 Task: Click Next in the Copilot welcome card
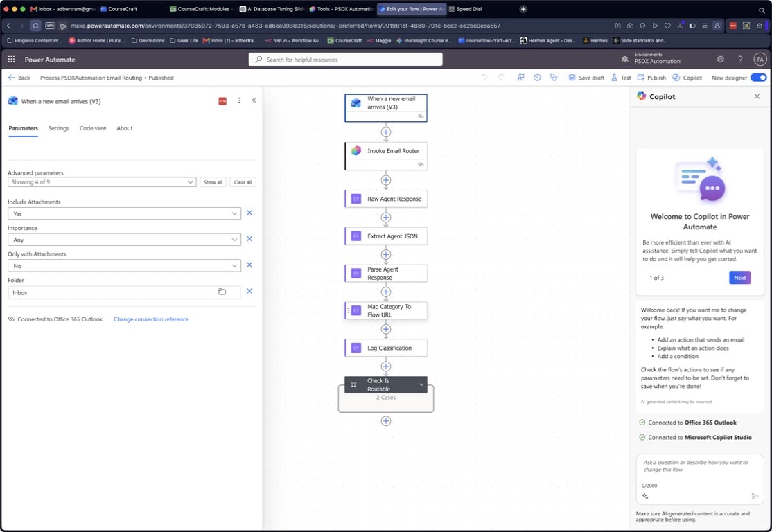[740, 278]
